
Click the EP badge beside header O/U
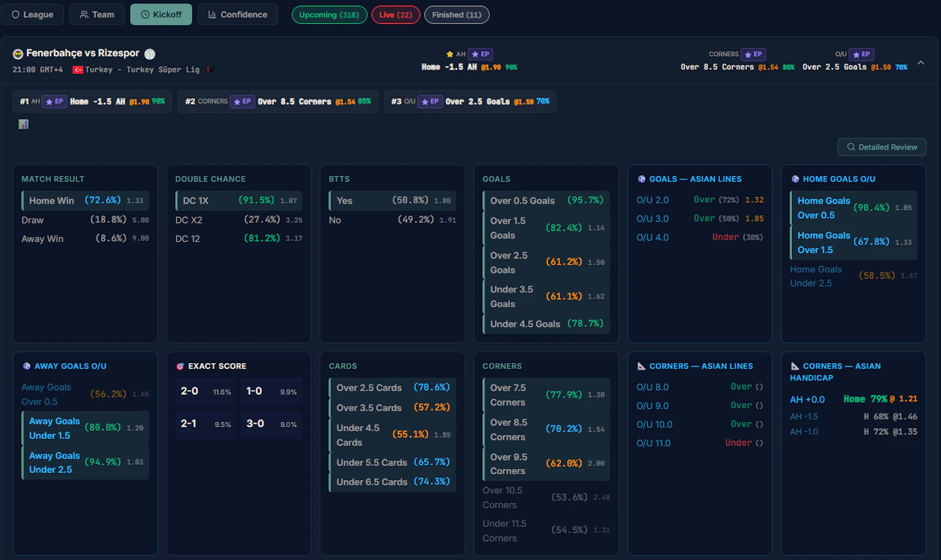(x=862, y=54)
